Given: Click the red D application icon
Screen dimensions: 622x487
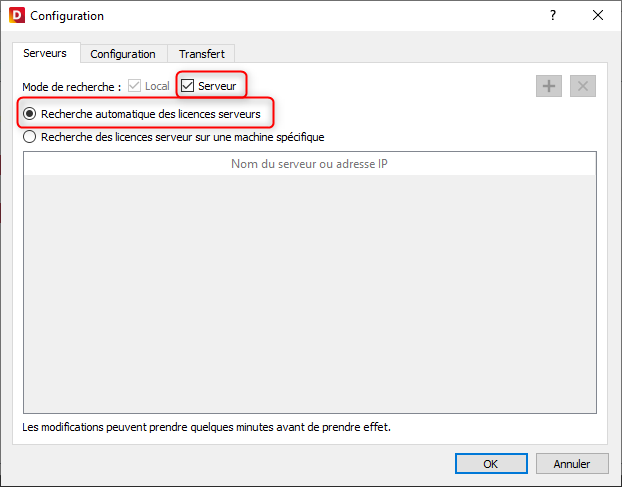Looking at the screenshot, I should [17, 15].
